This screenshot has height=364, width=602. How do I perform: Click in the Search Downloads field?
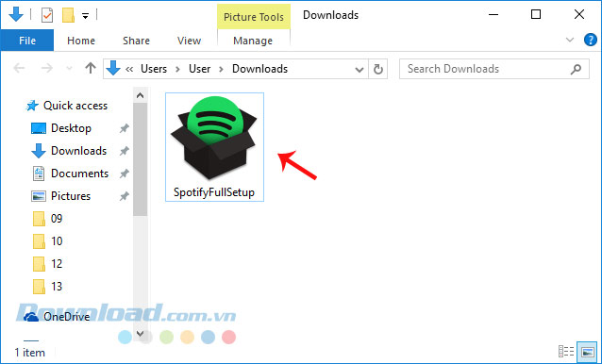click(494, 69)
